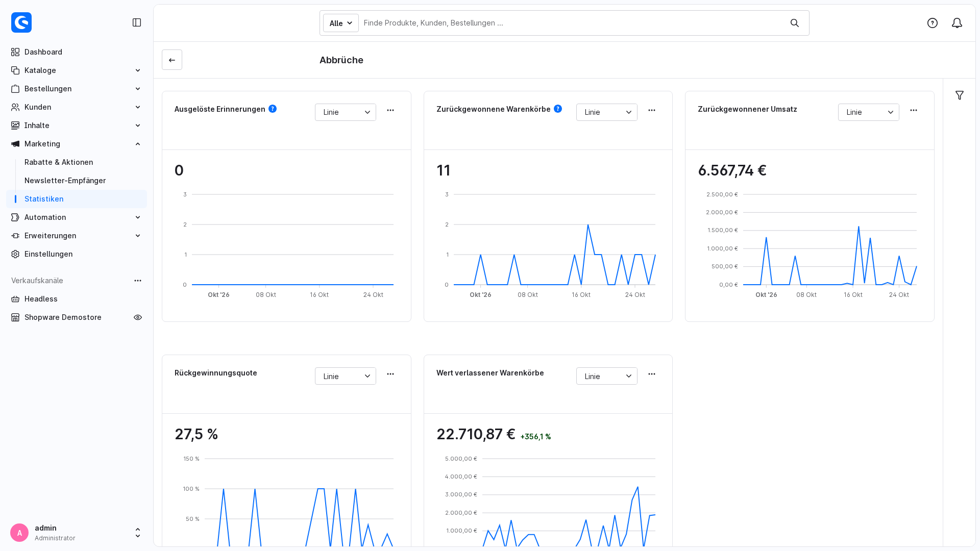Image resolution: width=980 pixels, height=551 pixels.
Task: Click the admin avatar circle
Action: 19,533
